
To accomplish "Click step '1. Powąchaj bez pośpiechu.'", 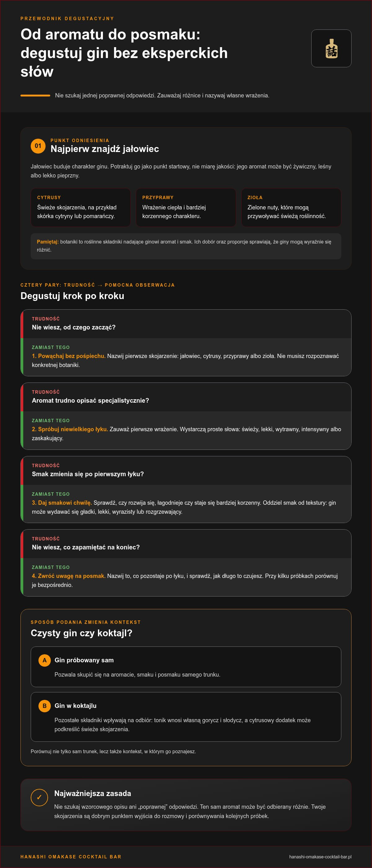I will click(69, 356).
